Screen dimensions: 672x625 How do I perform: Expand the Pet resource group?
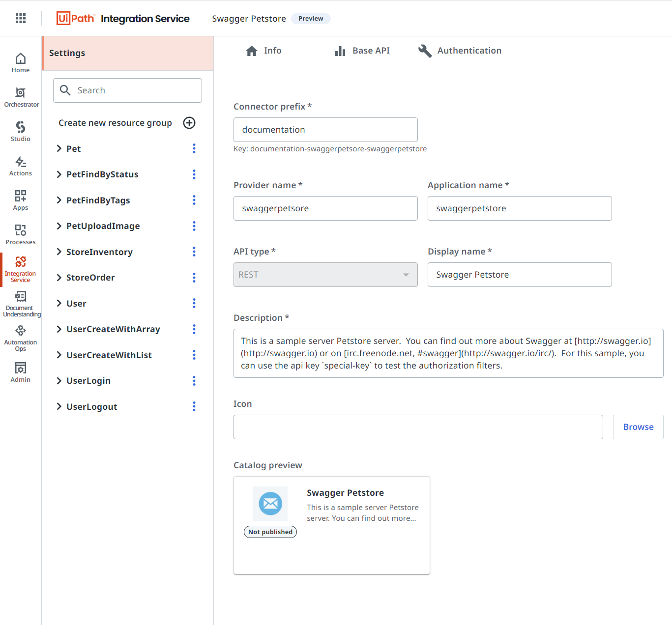(x=59, y=148)
